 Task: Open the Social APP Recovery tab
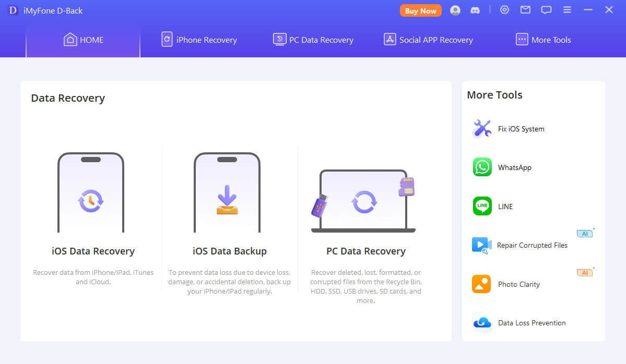[428, 40]
